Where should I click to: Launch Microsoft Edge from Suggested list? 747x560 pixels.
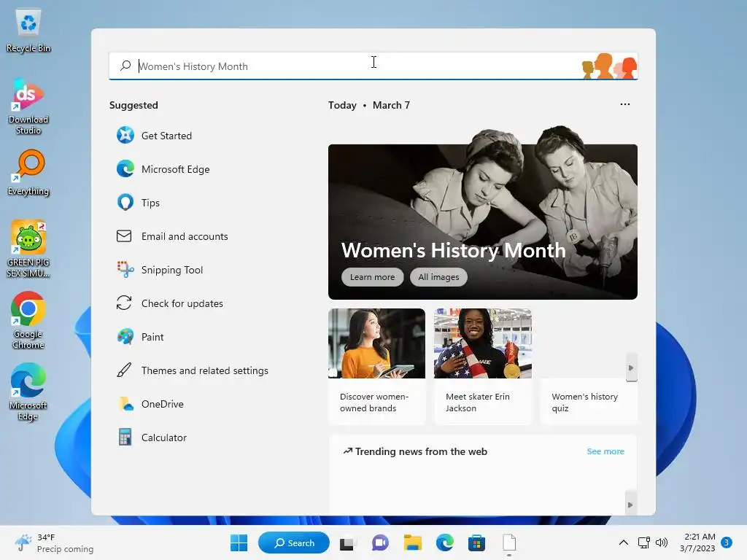tap(163, 169)
